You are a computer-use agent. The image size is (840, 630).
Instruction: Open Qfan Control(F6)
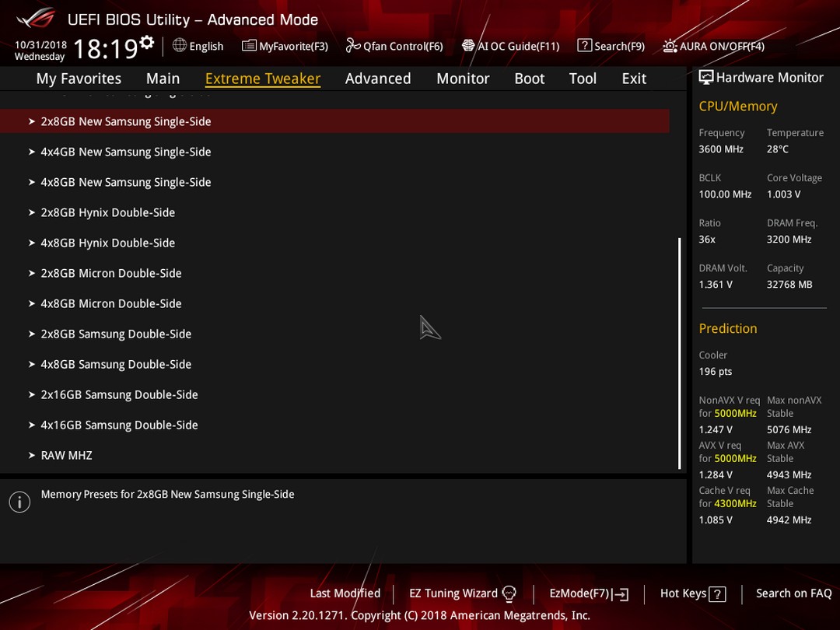(394, 46)
